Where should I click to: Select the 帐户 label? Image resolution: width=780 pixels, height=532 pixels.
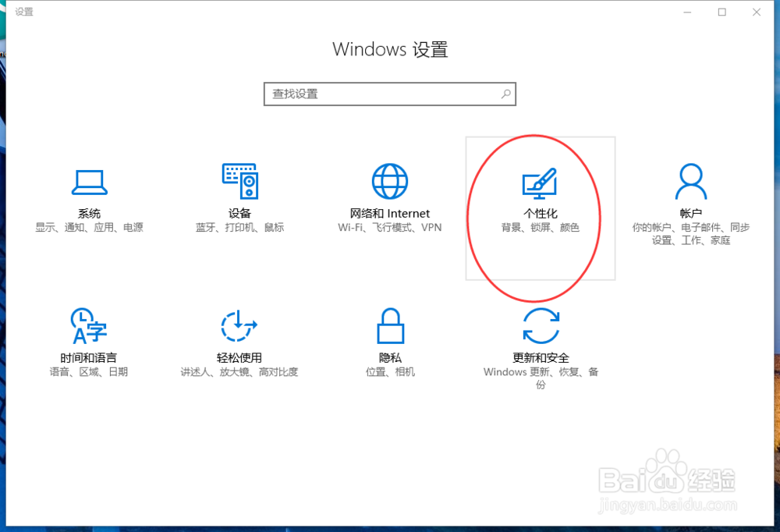tap(691, 214)
